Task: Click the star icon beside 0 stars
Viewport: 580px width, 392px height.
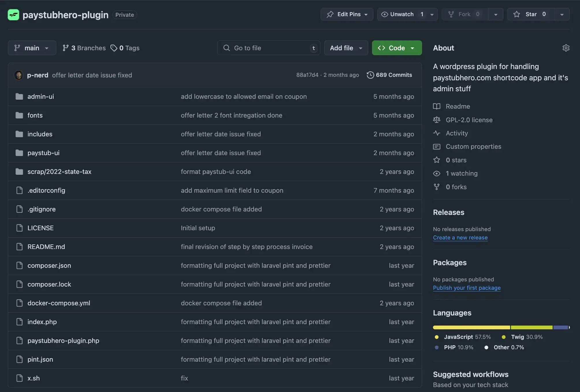Action: 437,160
